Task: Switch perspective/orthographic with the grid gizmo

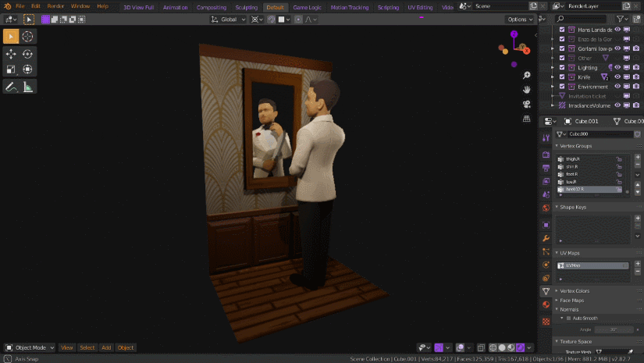Action: point(527,119)
